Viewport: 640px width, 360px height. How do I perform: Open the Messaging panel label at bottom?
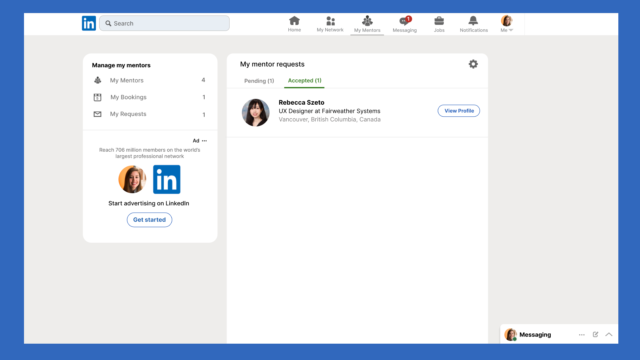(535, 335)
